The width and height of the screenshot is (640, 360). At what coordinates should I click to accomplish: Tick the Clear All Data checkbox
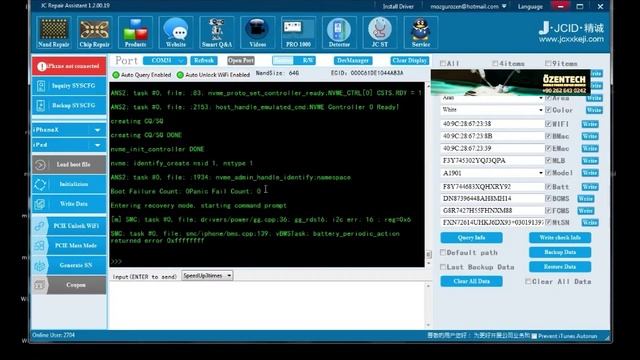tap(528, 282)
